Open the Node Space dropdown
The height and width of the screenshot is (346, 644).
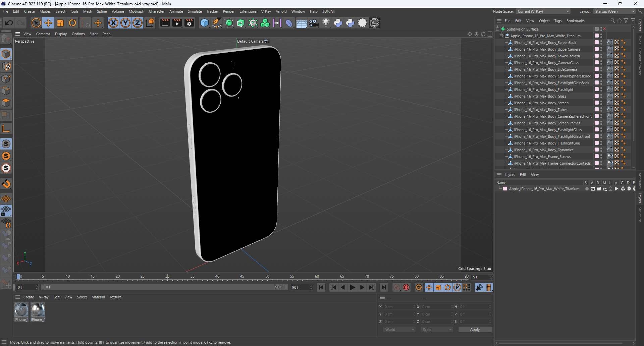tap(543, 11)
